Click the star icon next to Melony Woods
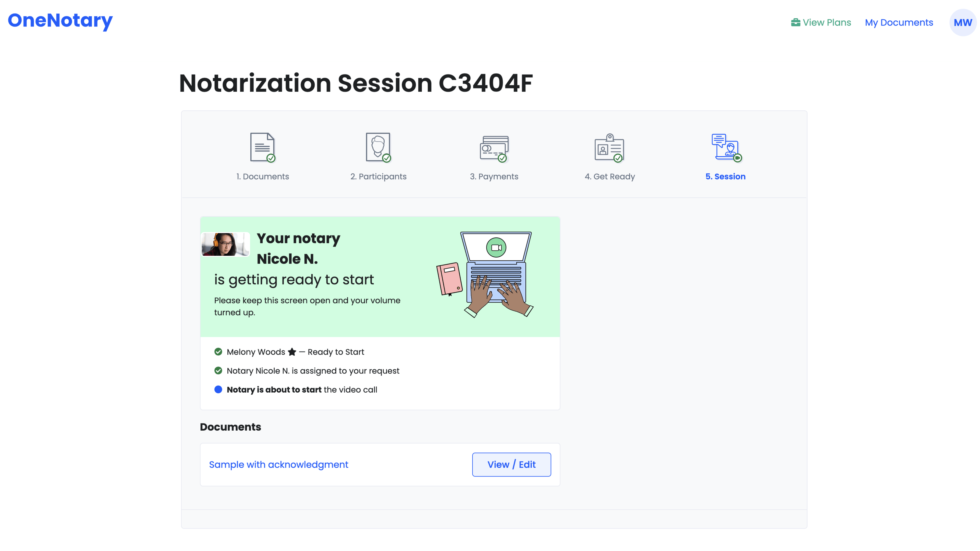Screen dimensions: 980x551 292,352
